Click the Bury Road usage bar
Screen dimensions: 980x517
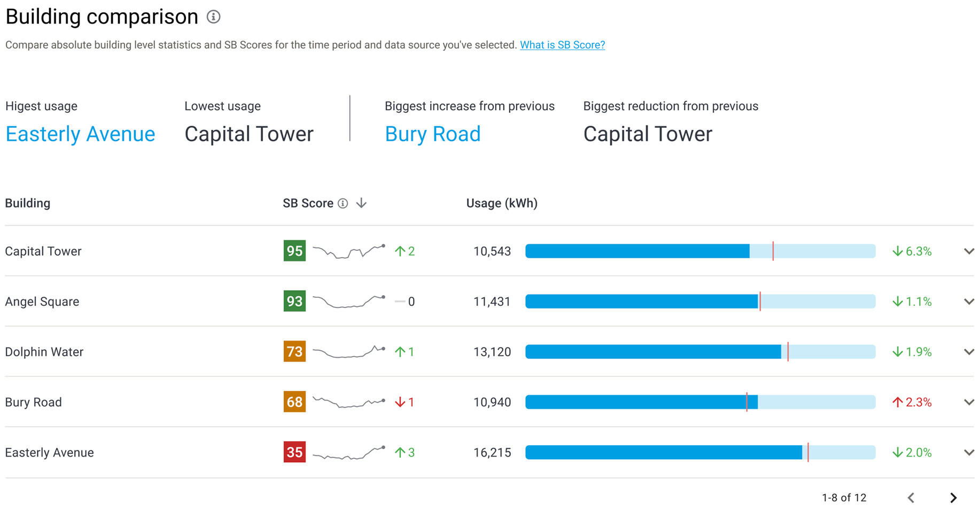[701, 402]
